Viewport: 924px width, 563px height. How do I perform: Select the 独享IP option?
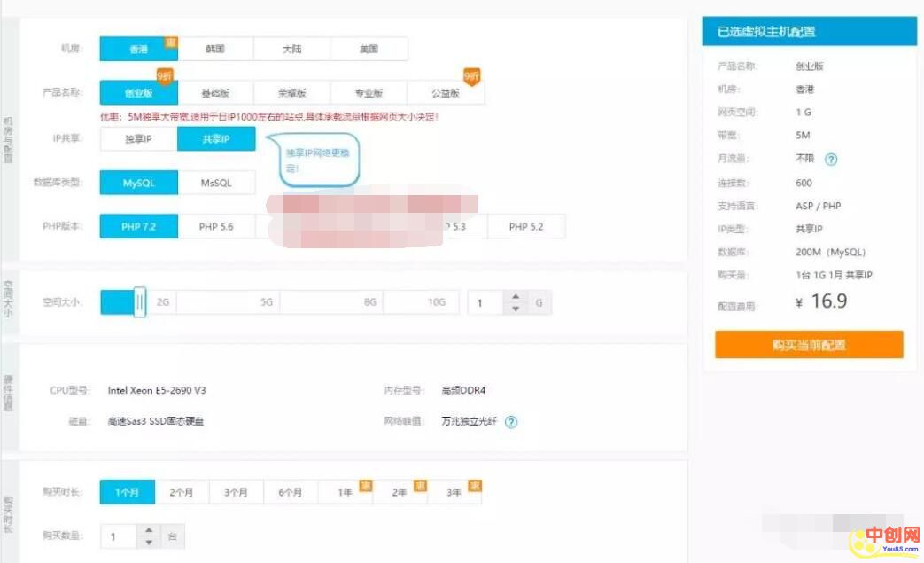[138, 139]
